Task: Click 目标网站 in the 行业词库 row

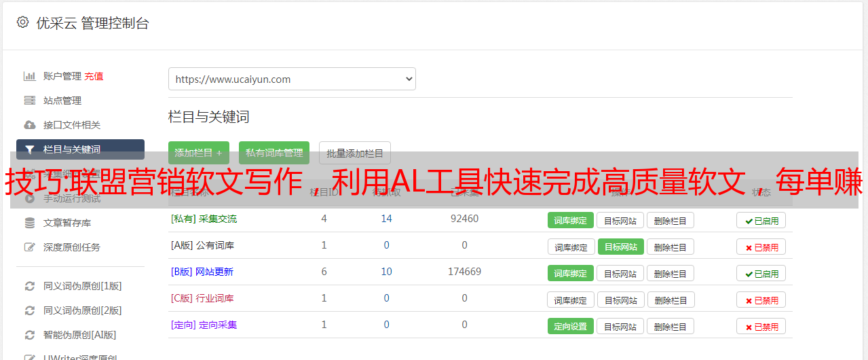Action: (x=622, y=300)
